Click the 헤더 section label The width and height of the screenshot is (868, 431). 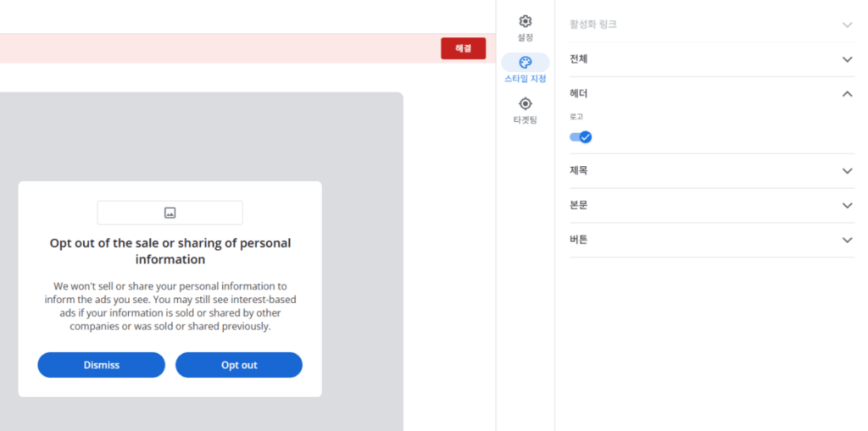(579, 94)
